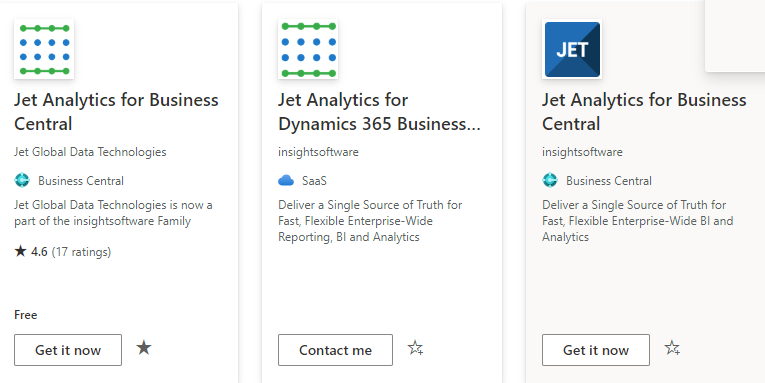Click insightsoftware publisher under the second card

[318, 152]
